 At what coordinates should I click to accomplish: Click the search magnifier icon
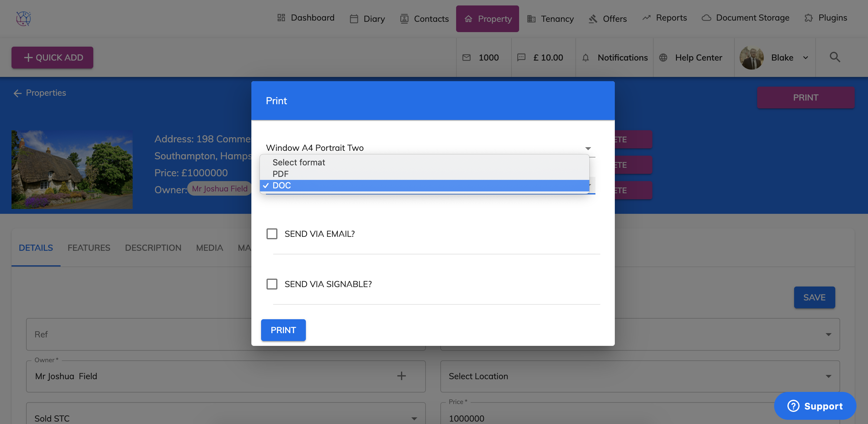point(834,57)
